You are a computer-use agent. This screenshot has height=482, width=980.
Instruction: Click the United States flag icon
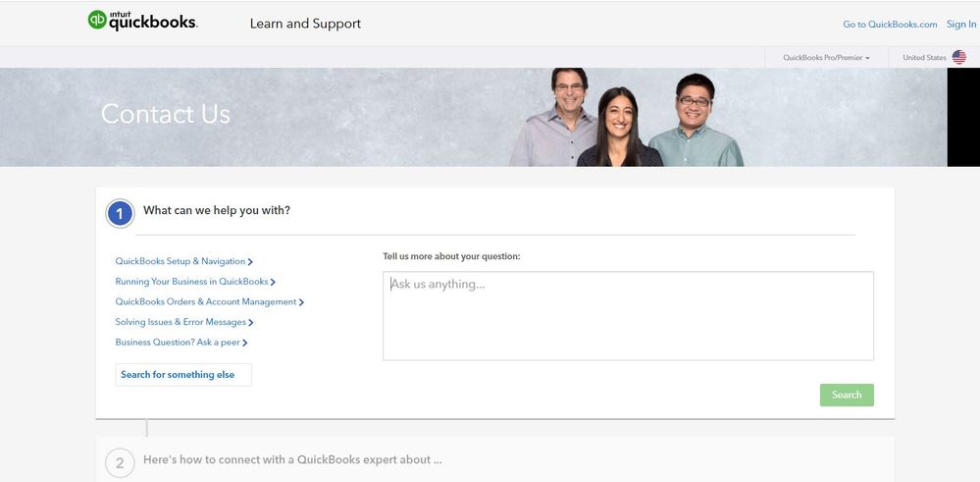click(958, 58)
